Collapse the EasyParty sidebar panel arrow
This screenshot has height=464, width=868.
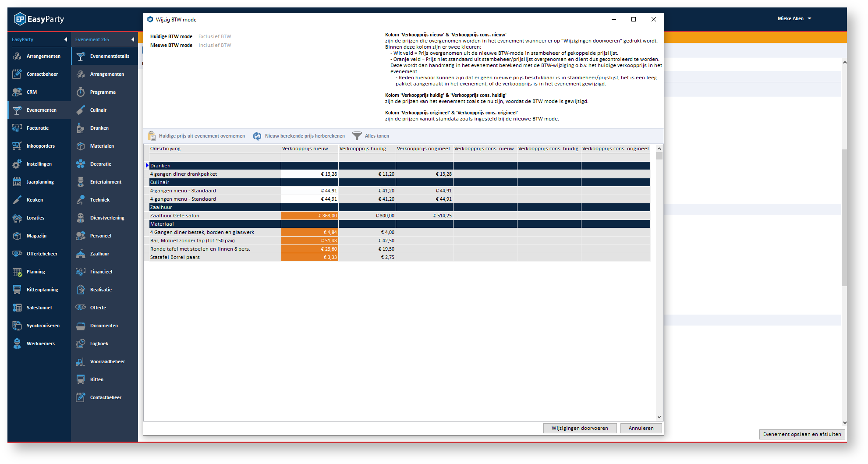coord(66,39)
